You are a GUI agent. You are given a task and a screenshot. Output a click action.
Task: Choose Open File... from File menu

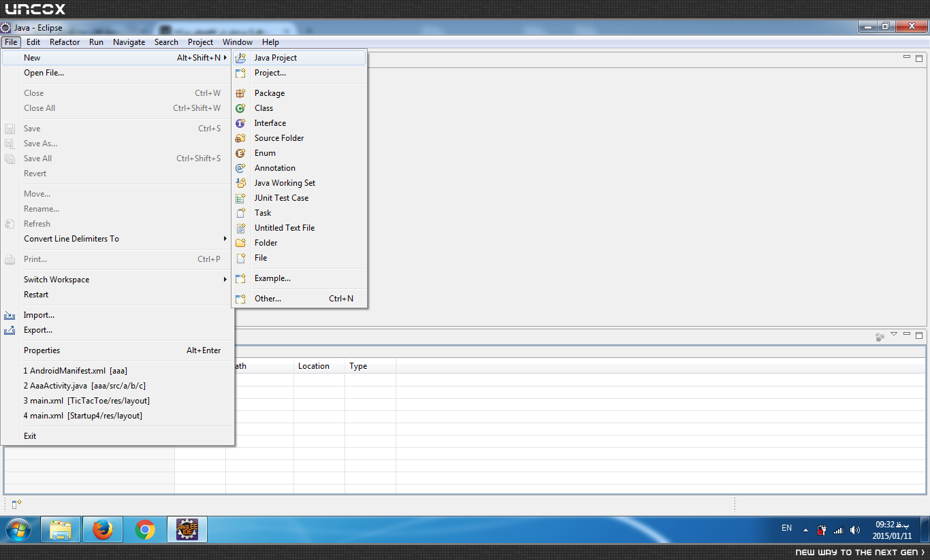118,73
